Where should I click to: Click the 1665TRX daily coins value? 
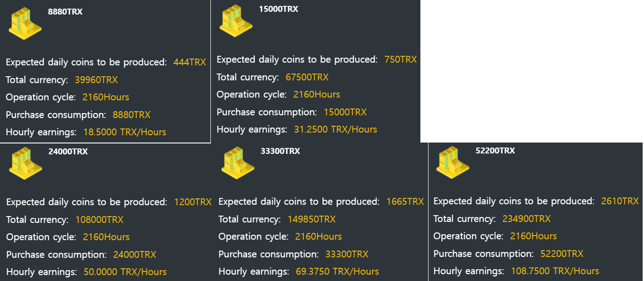click(405, 202)
